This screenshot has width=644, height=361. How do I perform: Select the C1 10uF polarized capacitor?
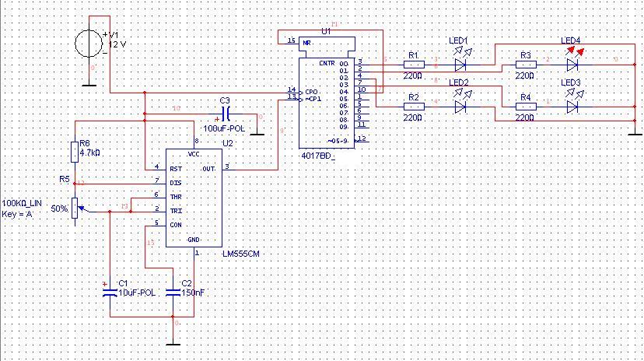tap(109, 293)
